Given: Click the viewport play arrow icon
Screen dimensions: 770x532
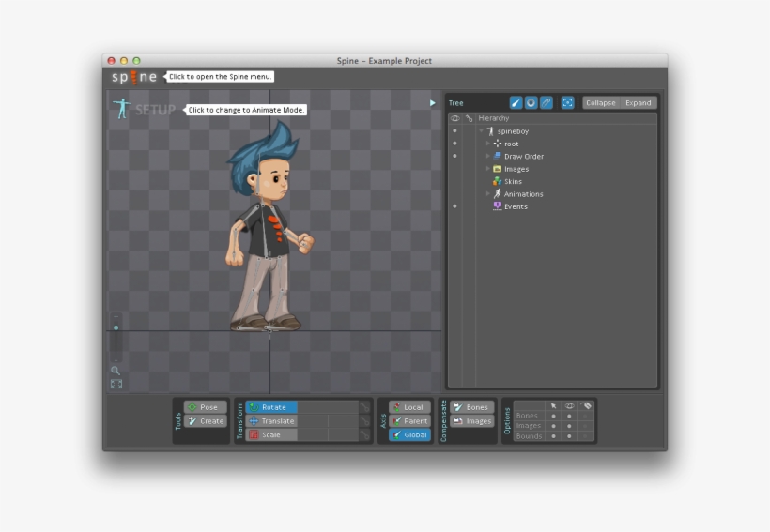Looking at the screenshot, I should pyautogui.click(x=432, y=103).
